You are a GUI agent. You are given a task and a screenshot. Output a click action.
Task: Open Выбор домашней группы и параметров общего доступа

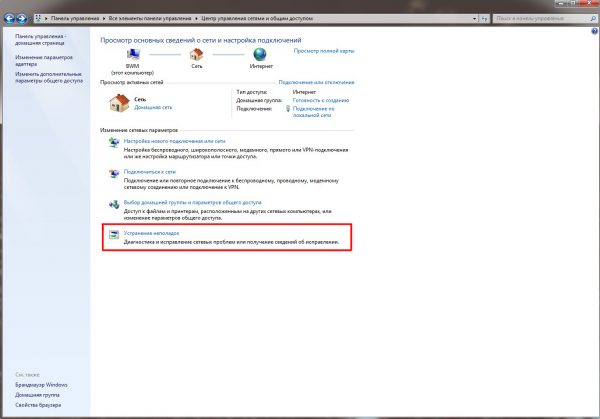[x=192, y=202]
